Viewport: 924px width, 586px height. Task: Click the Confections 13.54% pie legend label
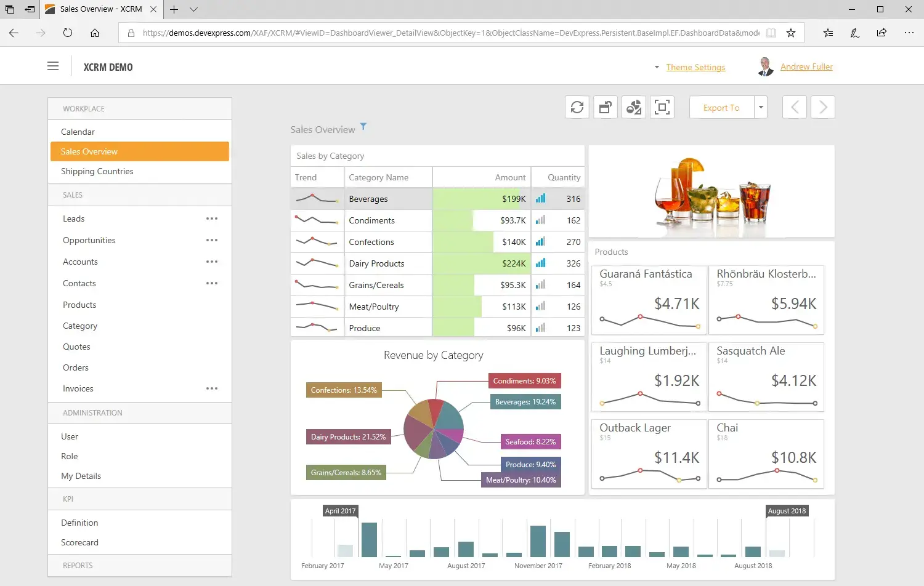click(344, 390)
